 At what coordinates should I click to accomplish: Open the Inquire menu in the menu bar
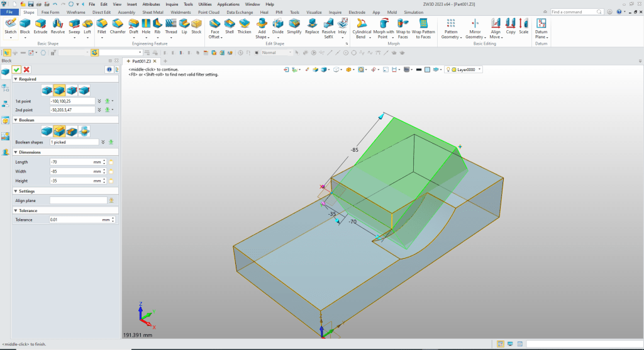point(171,4)
